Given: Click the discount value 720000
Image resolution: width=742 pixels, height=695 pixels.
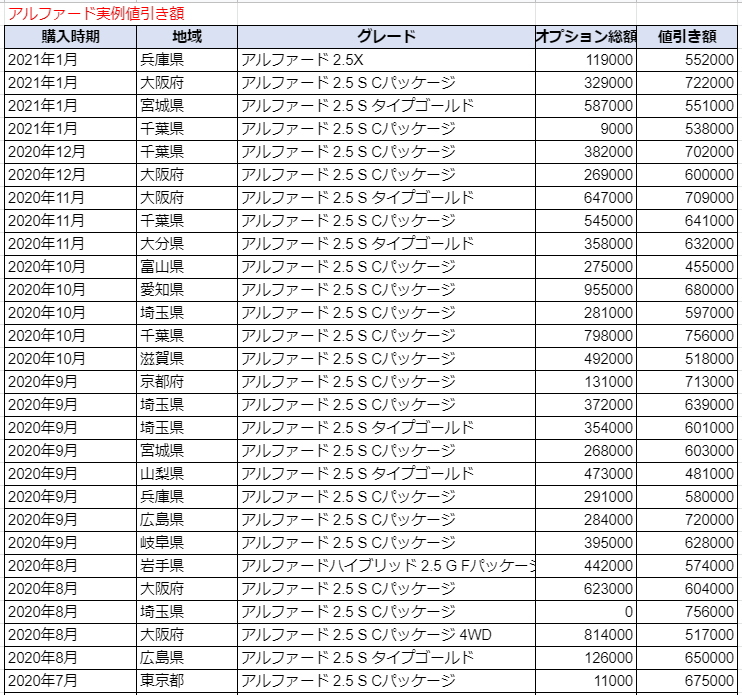Looking at the screenshot, I should (687, 520).
